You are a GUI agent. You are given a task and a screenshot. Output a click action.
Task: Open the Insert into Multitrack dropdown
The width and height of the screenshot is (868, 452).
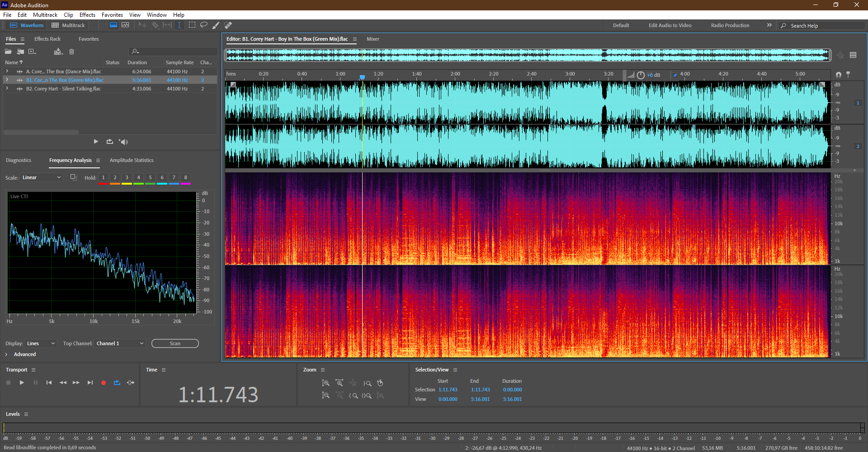[x=58, y=52]
